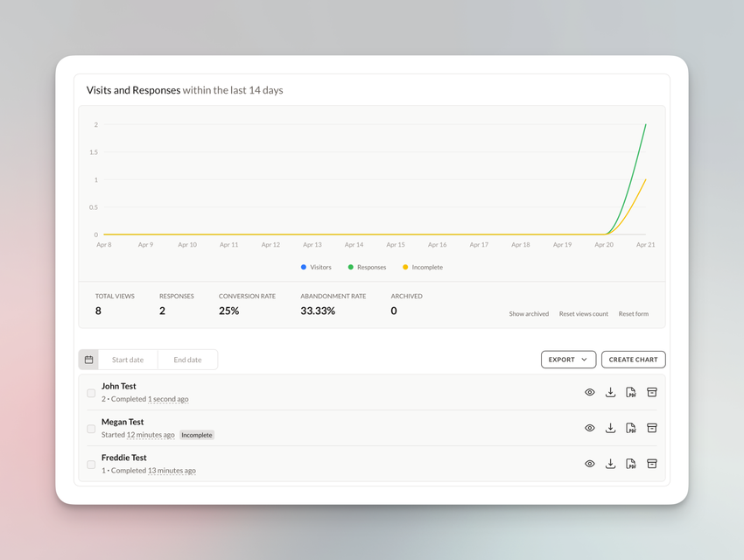This screenshot has width=744, height=560.
Task: Tick the Freddie Test row checkbox
Action: tap(91, 465)
